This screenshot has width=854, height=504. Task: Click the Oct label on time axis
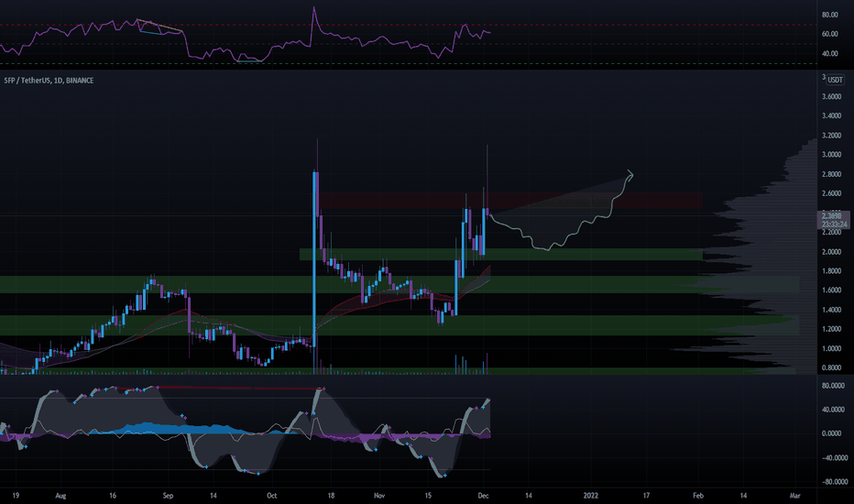[272, 496]
